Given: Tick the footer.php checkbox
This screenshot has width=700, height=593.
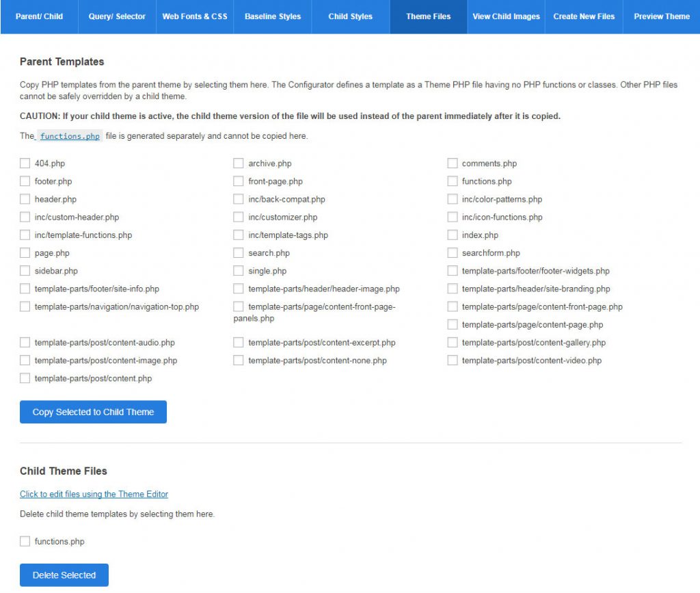Looking at the screenshot, I should click(25, 181).
